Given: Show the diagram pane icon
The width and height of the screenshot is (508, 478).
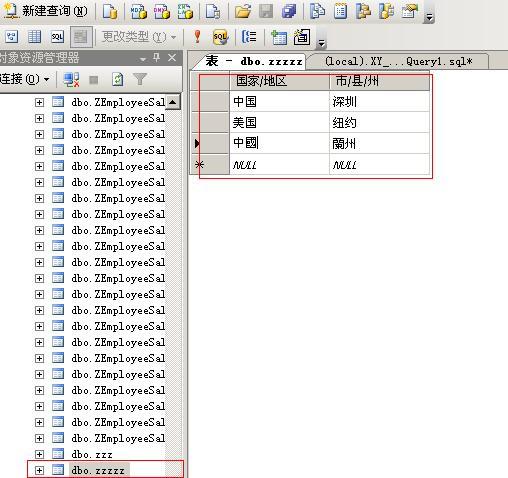Looking at the screenshot, I should [x=11, y=37].
